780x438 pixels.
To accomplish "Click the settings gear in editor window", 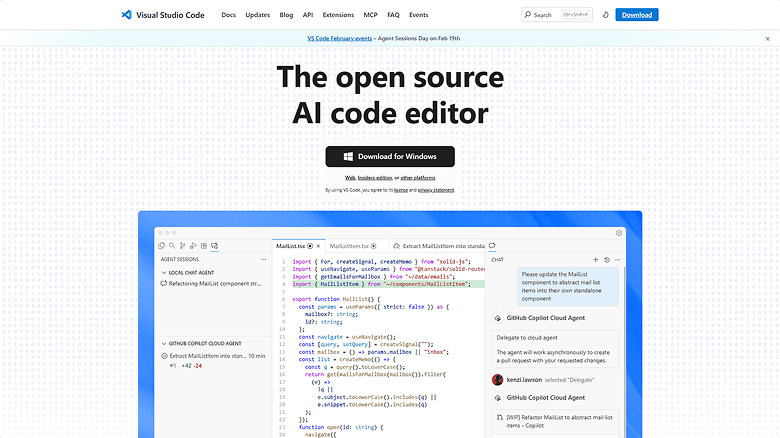I will click(619, 233).
